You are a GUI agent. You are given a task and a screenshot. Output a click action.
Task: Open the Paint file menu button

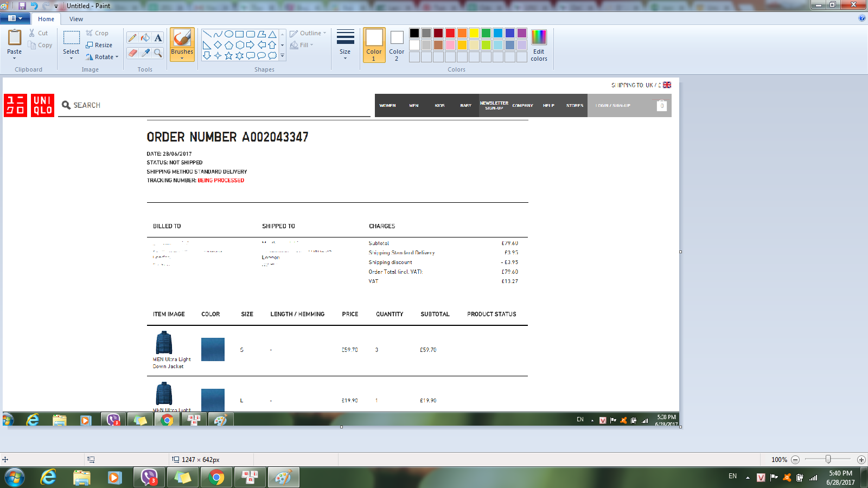15,18
